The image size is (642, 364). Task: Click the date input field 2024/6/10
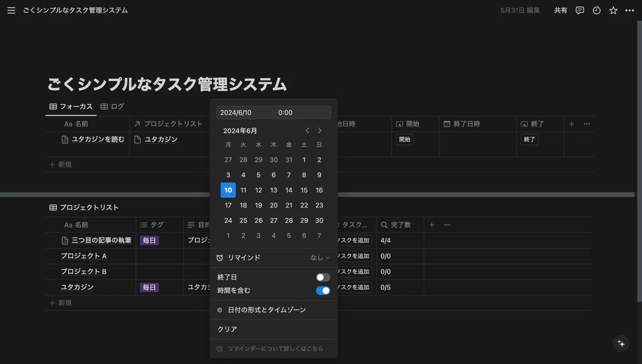[244, 113]
